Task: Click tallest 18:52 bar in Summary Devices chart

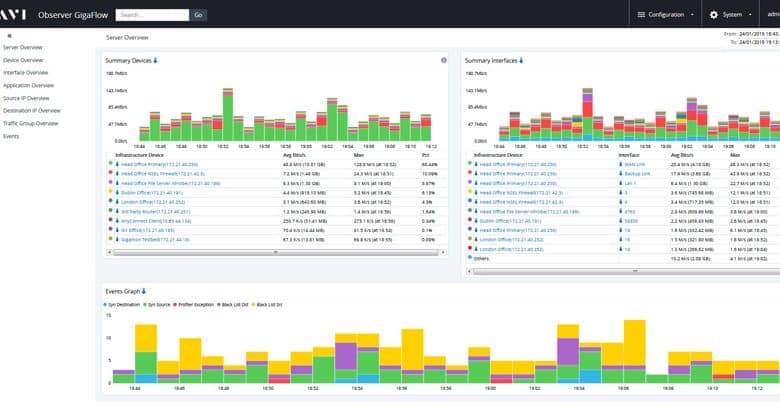Action: point(228,115)
